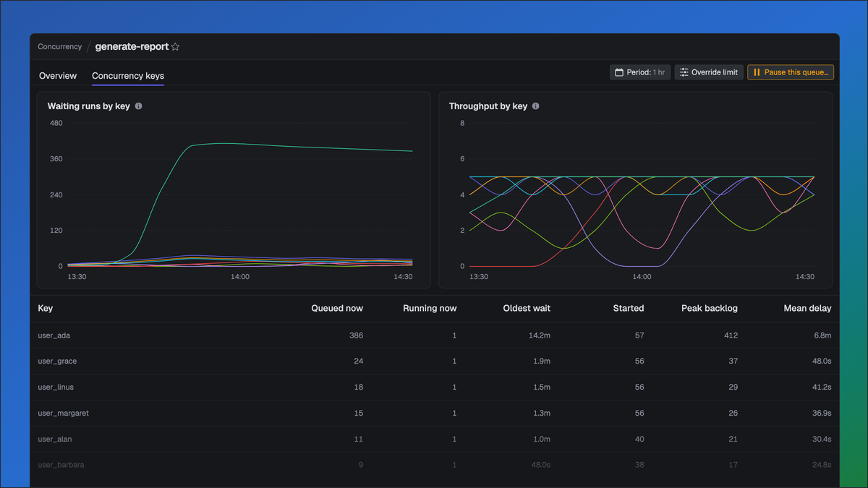Viewport: 868px width, 488px height.
Task: Show info for Throughput by key
Action: [x=536, y=106]
